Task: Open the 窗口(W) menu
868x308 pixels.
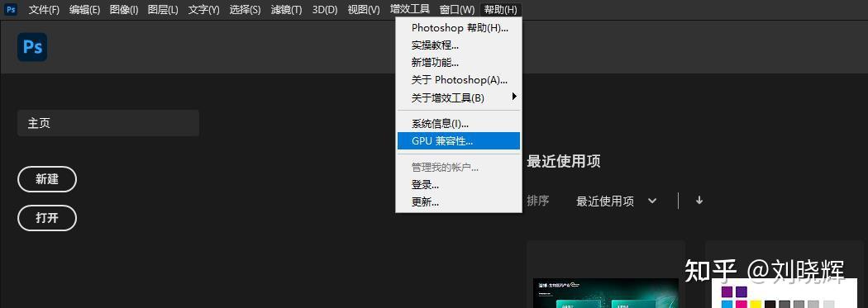Action: coord(456,10)
